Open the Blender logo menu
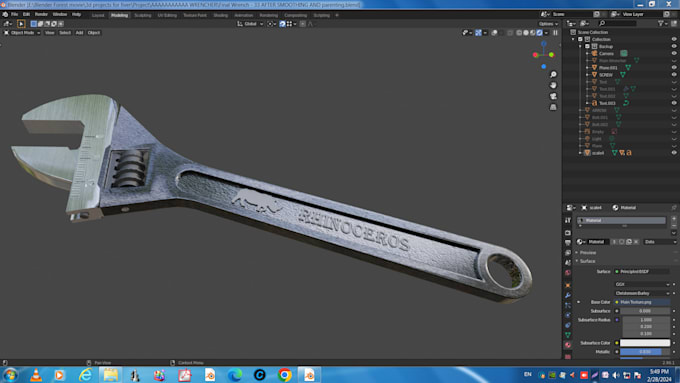This screenshot has width=680, height=383. coord(5,14)
